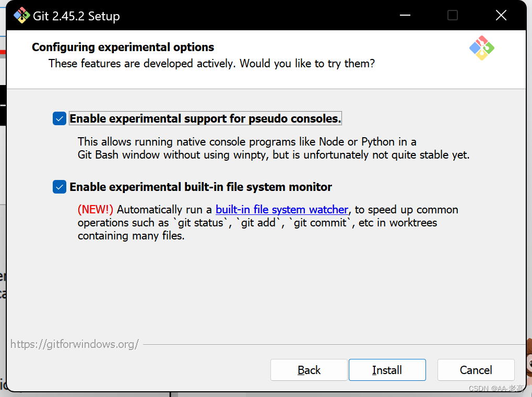The width and height of the screenshot is (532, 397).
Task: Click the Git icon in the title bar
Action: pyautogui.click(x=22, y=16)
